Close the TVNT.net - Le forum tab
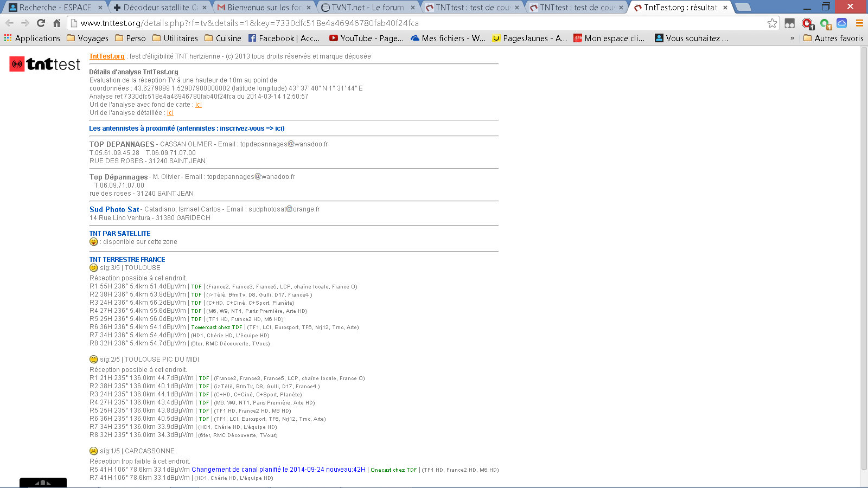The width and height of the screenshot is (868, 488). (x=413, y=8)
